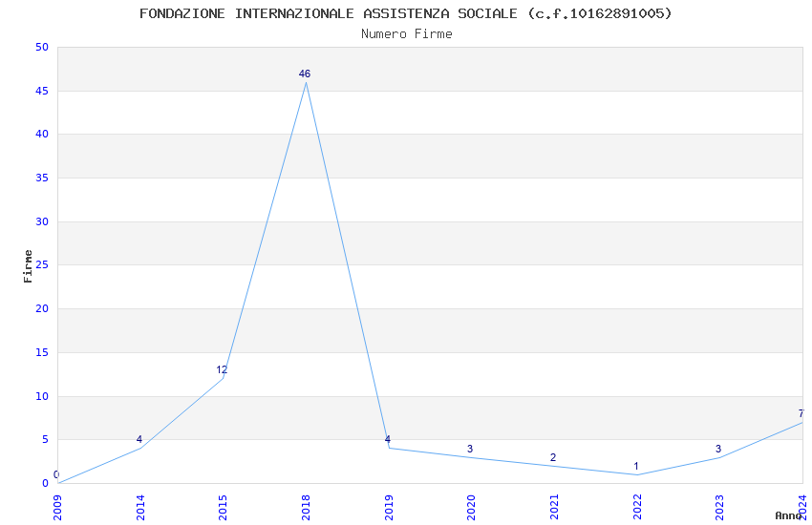Click the x-axis year label 2021
Screen dimensions: 812x525
pos(554,508)
